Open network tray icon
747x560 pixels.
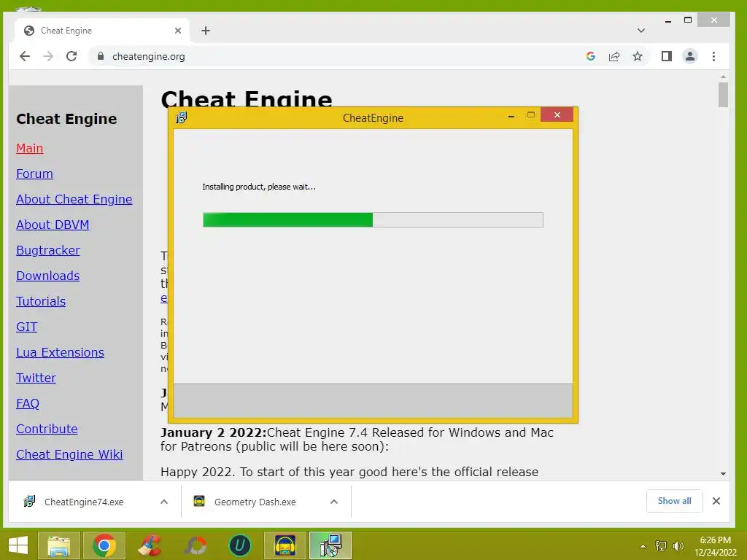point(661,546)
